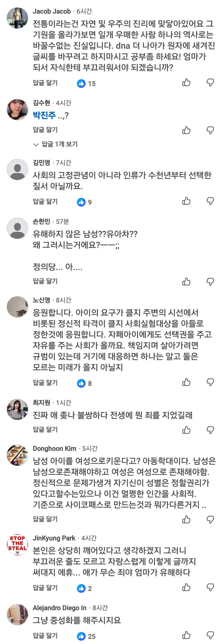The image size is (223, 644).
Task: Open 최지원's profile picture
Action: point(17,409)
